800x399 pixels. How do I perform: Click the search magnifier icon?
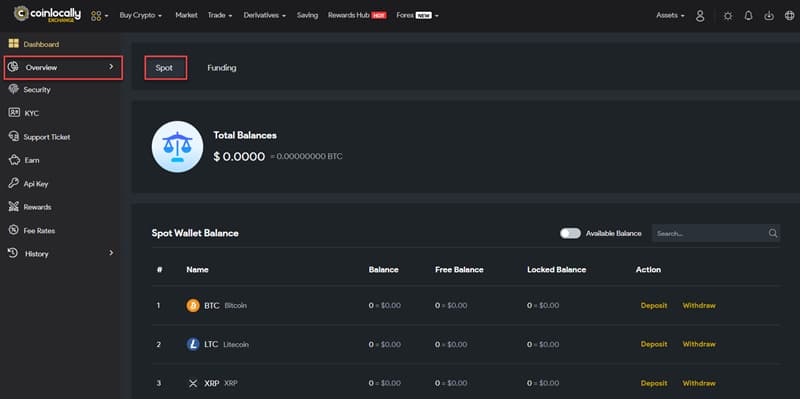[x=773, y=233]
